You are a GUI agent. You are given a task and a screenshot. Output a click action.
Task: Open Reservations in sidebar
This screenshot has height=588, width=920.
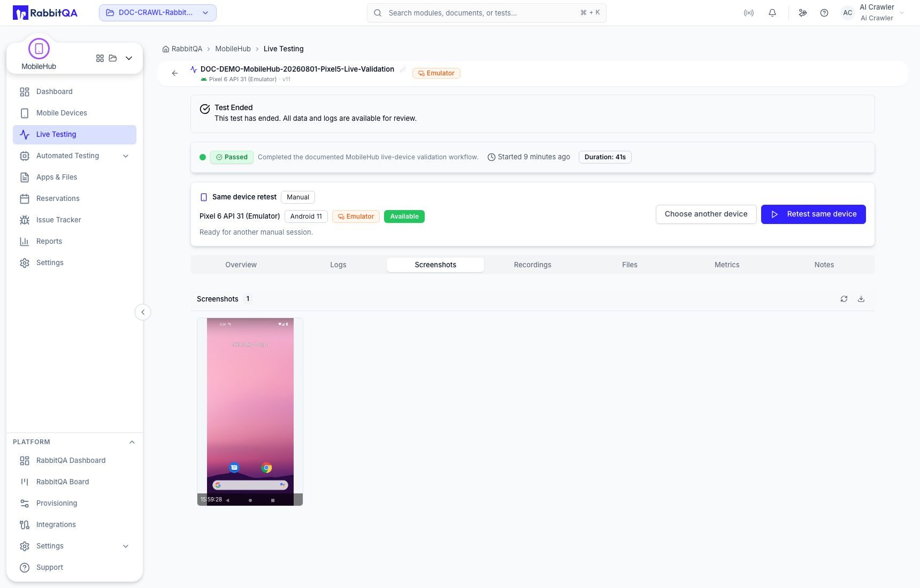[x=74, y=198]
